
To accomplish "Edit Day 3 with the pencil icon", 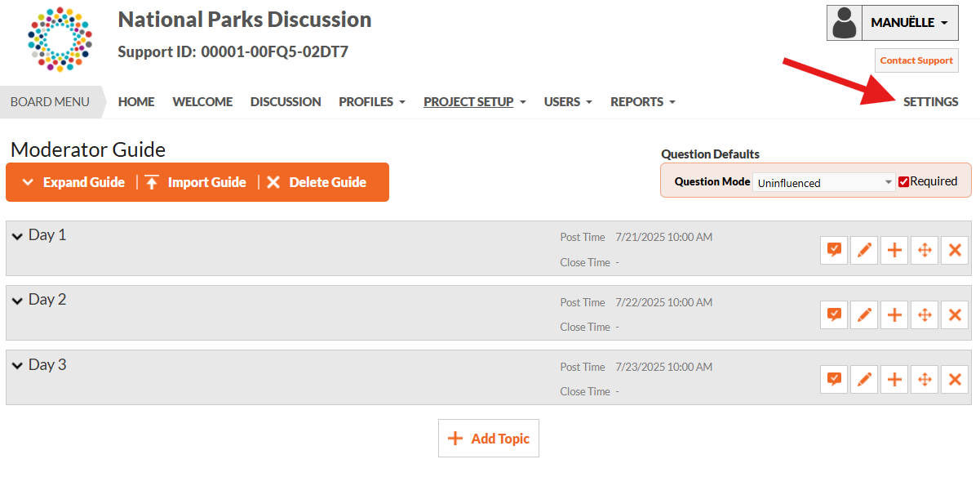I will [x=864, y=380].
